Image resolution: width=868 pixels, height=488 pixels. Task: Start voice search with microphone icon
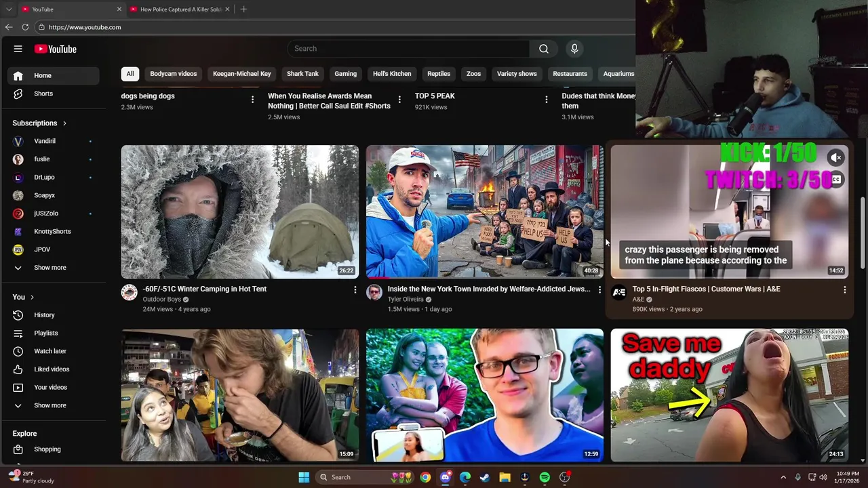click(x=574, y=49)
